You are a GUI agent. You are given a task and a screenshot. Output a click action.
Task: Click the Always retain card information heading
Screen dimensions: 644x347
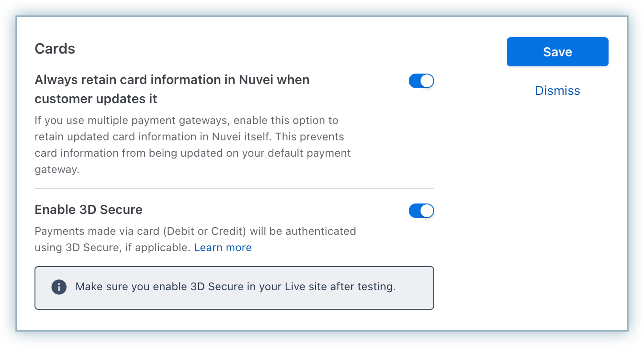[x=172, y=80]
